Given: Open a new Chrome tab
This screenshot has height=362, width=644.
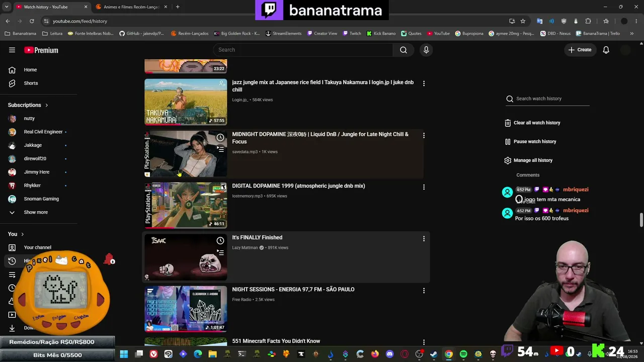Looking at the screenshot, I should pyautogui.click(x=178, y=7).
